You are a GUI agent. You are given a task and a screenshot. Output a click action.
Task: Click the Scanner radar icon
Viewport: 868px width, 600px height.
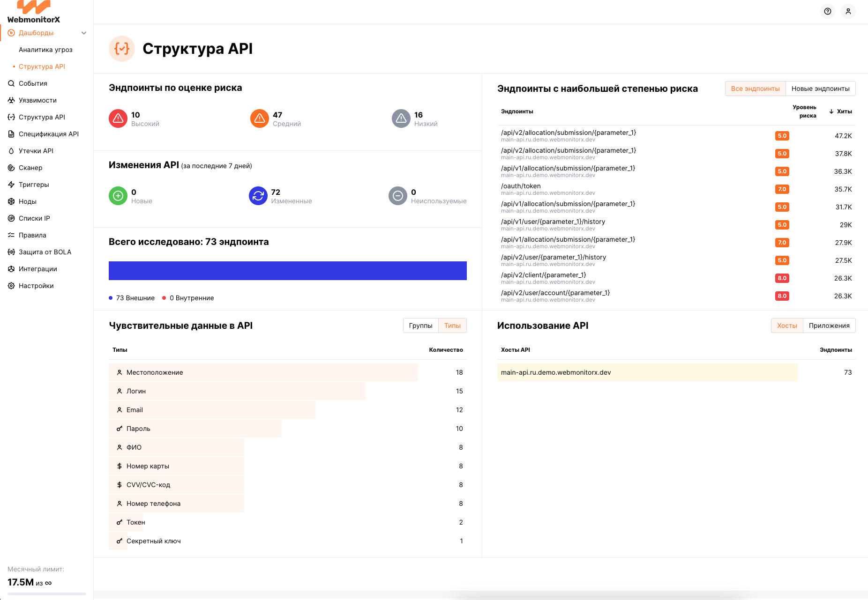tap(11, 168)
